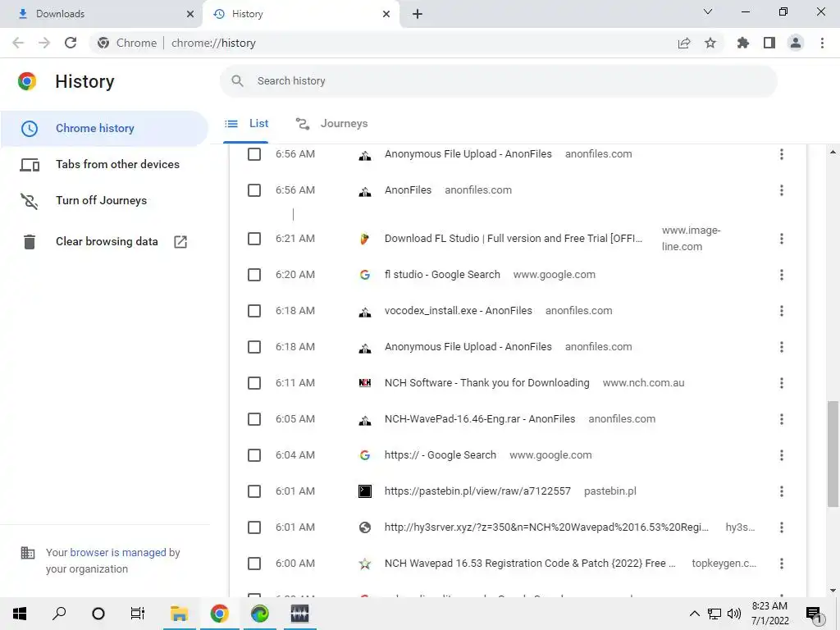840x630 pixels.
Task: Open actions menu for Download FL Studio entry
Action: click(782, 239)
